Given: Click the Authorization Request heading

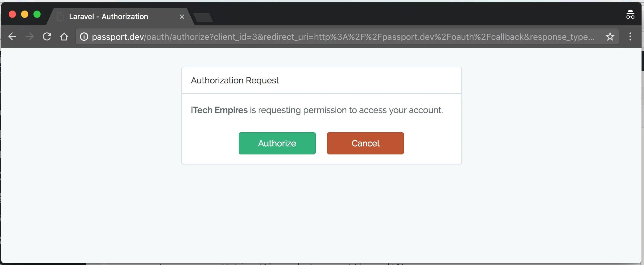Looking at the screenshot, I should point(235,80).
